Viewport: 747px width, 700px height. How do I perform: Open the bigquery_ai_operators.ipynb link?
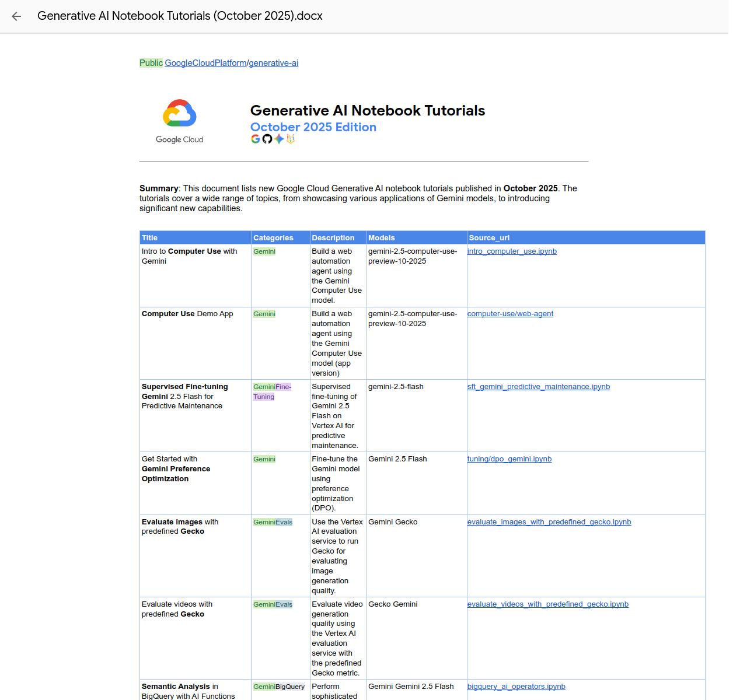coord(516,687)
